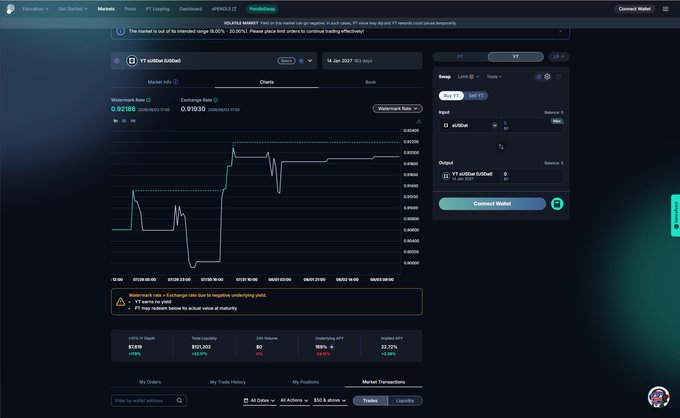The height and width of the screenshot is (418, 680).
Task: Favorite the market with the star icon
Action: (301, 61)
